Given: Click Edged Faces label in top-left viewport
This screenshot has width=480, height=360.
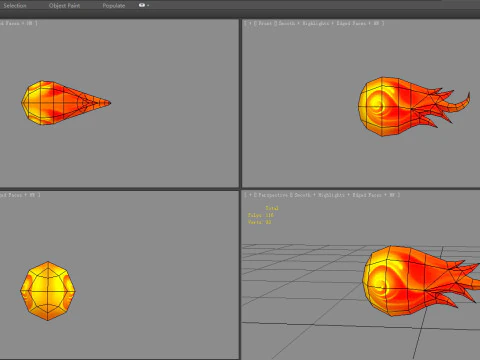Looking at the screenshot, I should (x=10, y=23).
